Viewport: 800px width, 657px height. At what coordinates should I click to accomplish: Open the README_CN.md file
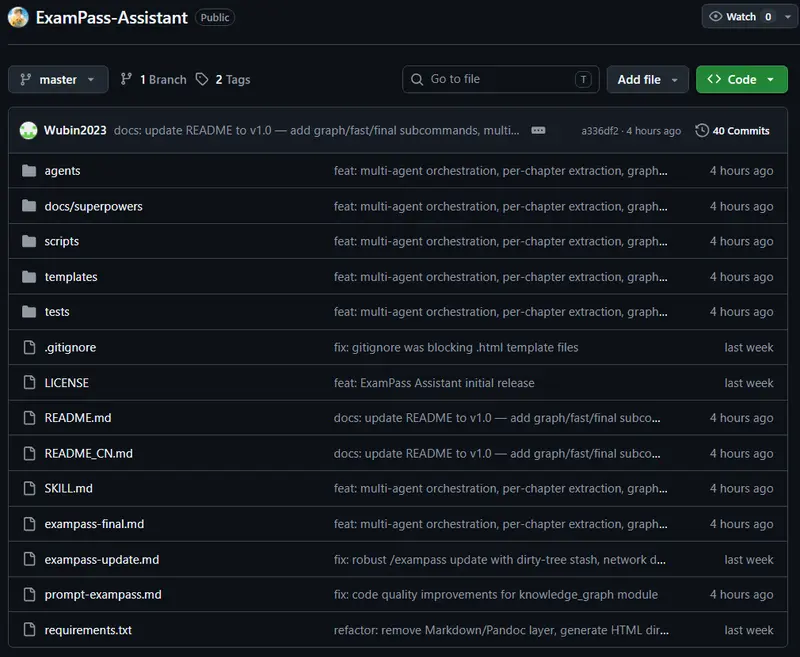88,453
